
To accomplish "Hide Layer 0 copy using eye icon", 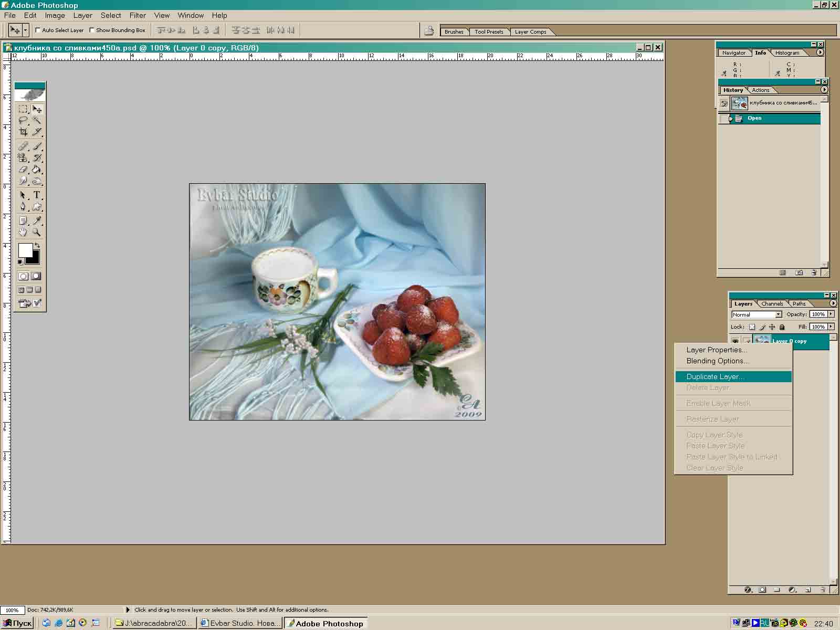I will (735, 341).
